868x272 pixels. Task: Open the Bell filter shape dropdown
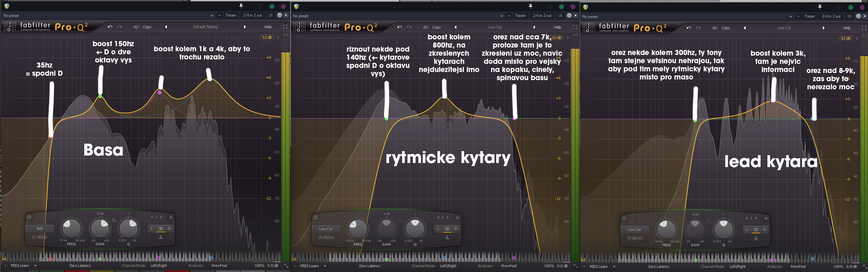coord(40,229)
